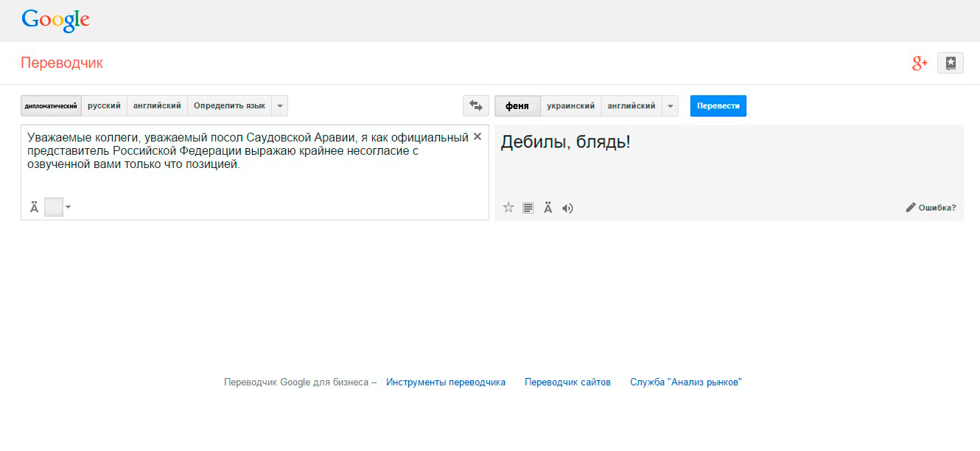
Task: Click the translation transliteration Ä icon
Action: tap(547, 208)
